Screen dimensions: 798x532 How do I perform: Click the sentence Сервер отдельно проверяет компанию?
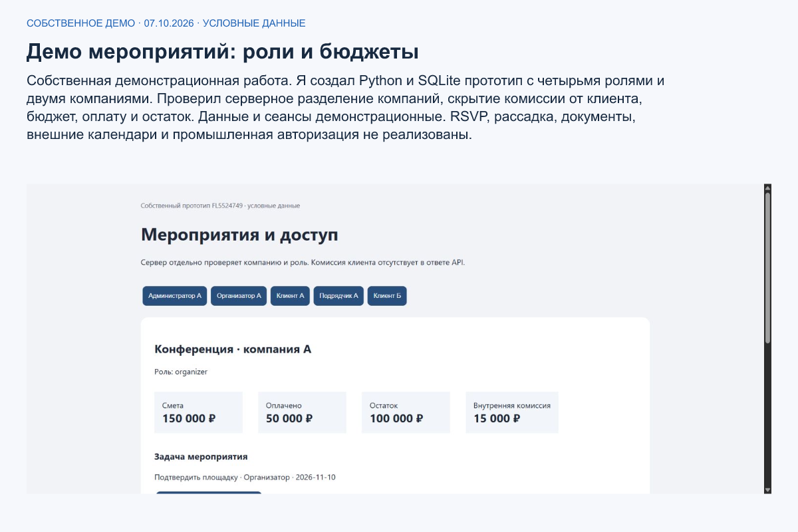pos(303,262)
